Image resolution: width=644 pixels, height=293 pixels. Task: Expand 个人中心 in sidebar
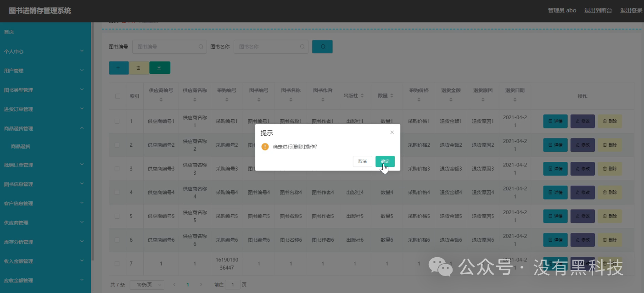tap(45, 51)
